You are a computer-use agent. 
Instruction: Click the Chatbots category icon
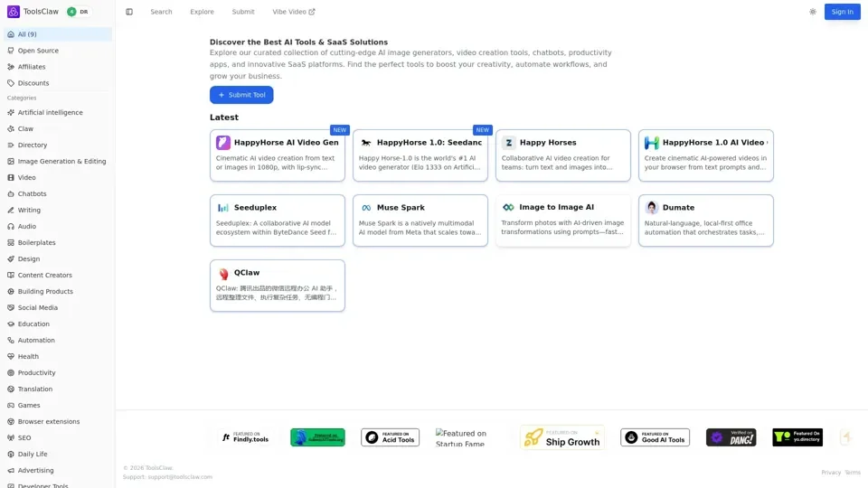click(x=11, y=193)
